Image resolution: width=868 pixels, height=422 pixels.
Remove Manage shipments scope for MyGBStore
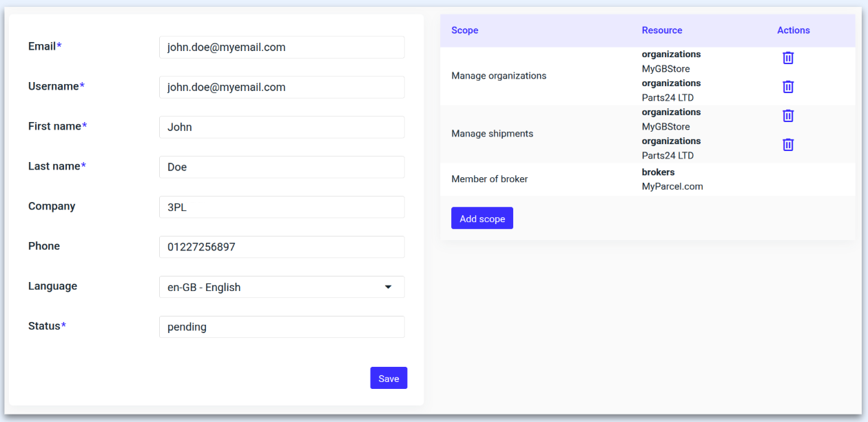(x=788, y=116)
